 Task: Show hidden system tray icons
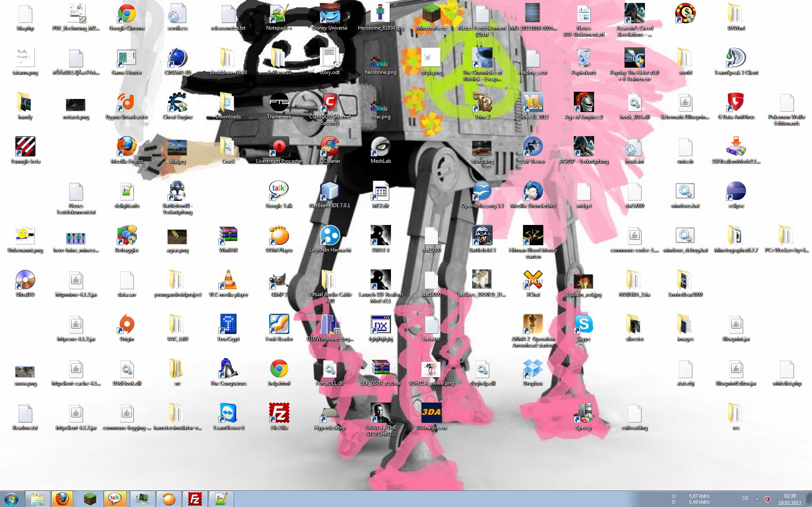point(757,499)
